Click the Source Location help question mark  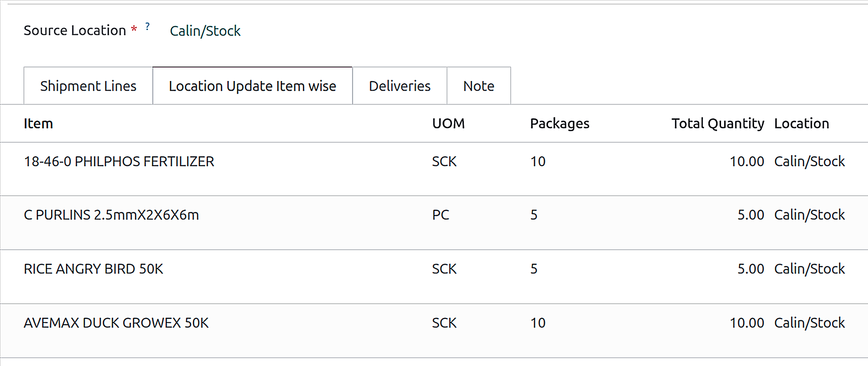coord(147,27)
